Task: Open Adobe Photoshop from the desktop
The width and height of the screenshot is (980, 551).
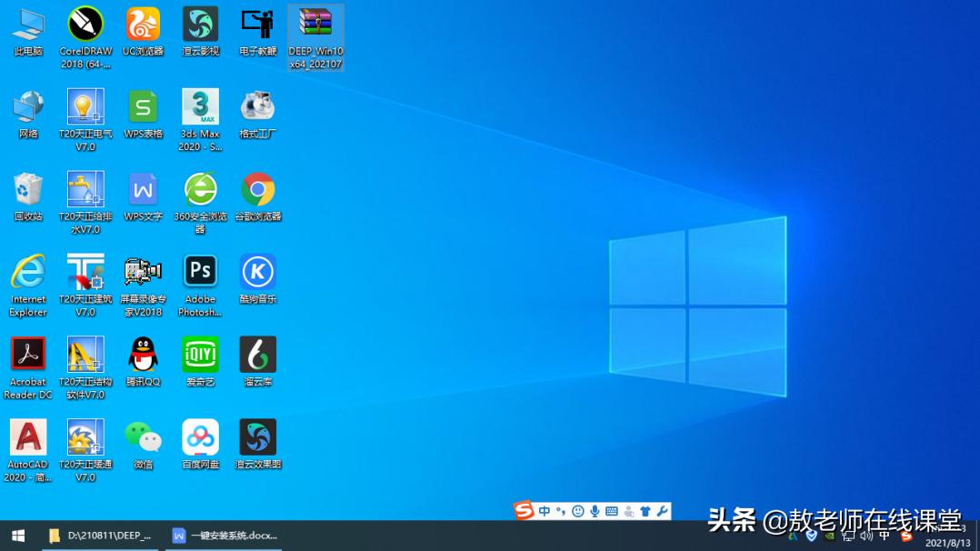Action: [x=199, y=271]
